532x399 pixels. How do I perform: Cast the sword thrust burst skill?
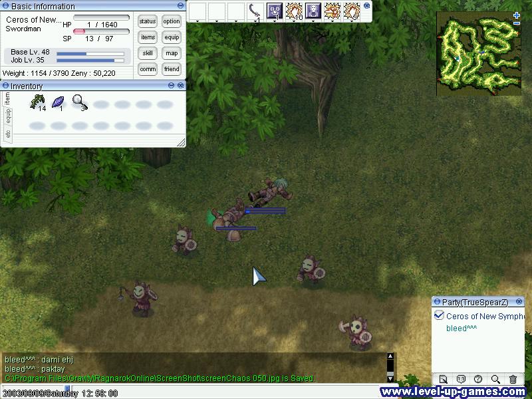pos(332,11)
